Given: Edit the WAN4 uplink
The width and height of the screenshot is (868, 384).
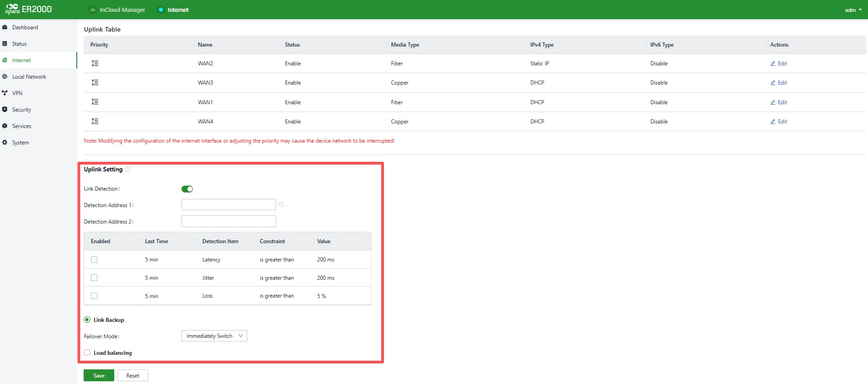Looking at the screenshot, I should (x=779, y=122).
